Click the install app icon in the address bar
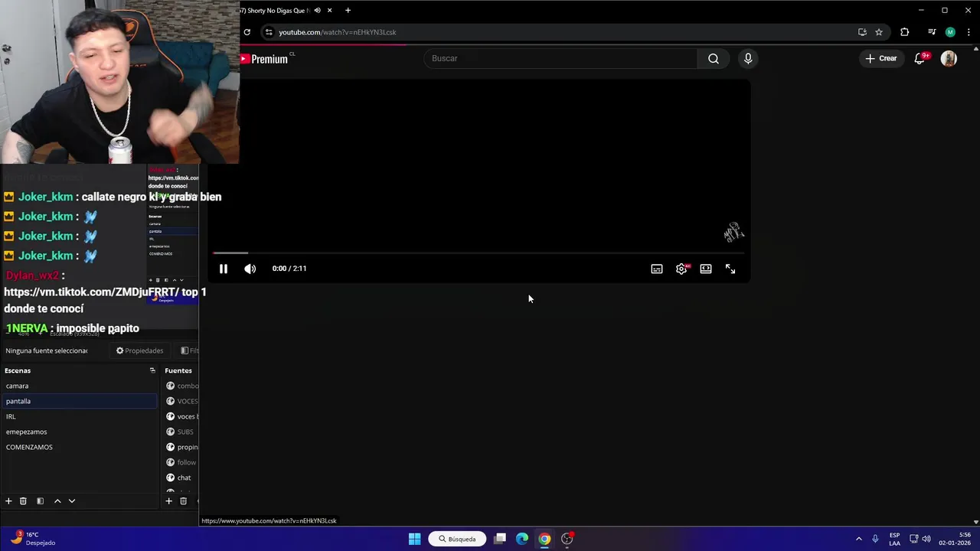This screenshot has width=980, height=551. coord(862,32)
